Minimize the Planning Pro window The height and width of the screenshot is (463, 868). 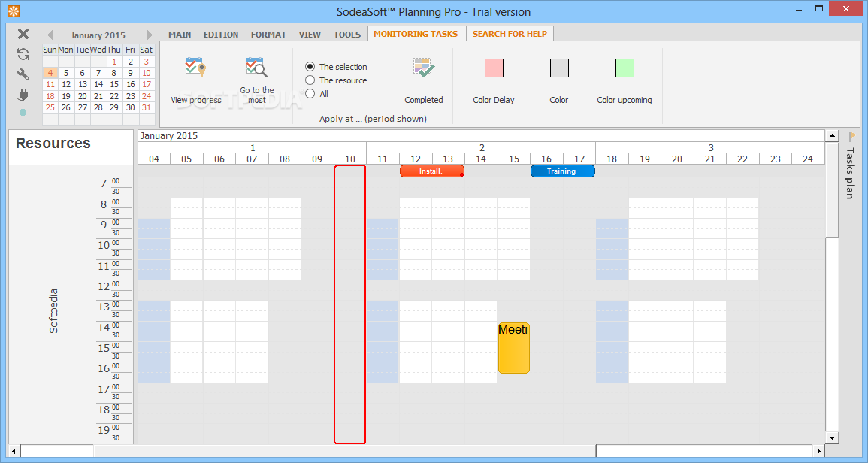click(x=800, y=10)
